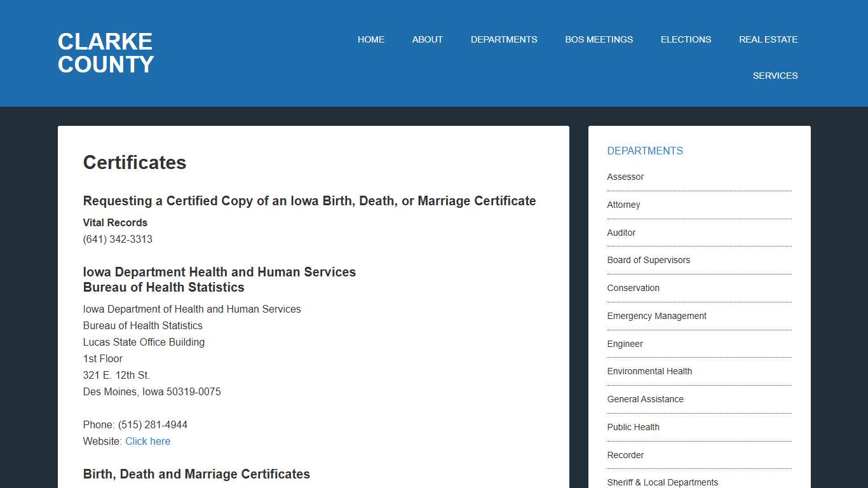Open the Board of Supervisors link
868x488 pixels.
[x=649, y=260]
